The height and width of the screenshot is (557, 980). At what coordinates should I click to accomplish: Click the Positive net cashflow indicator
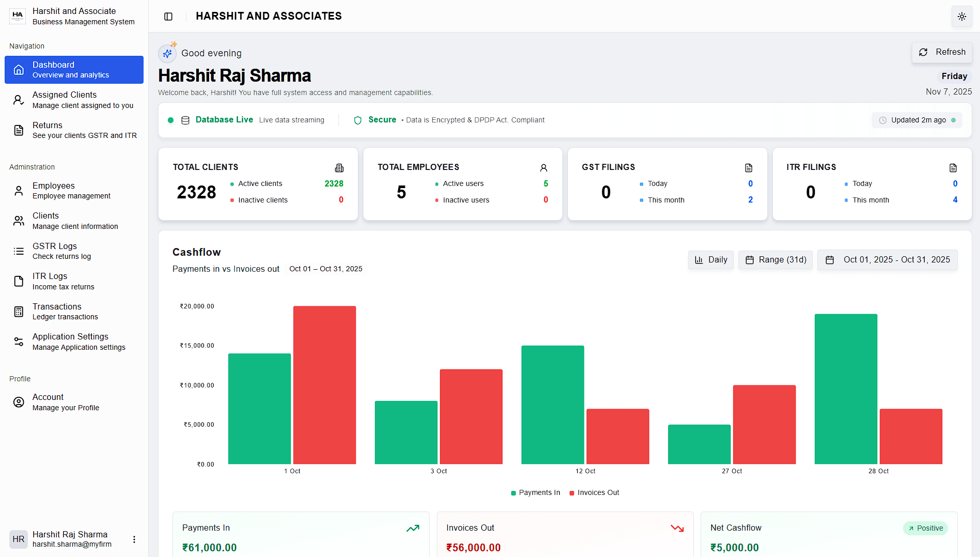[925, 528]
